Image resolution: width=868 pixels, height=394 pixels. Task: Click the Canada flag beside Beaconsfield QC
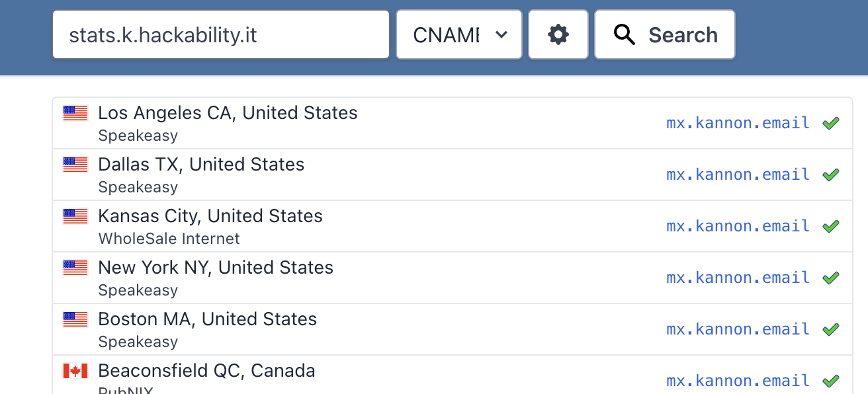[x=75, y=371]
